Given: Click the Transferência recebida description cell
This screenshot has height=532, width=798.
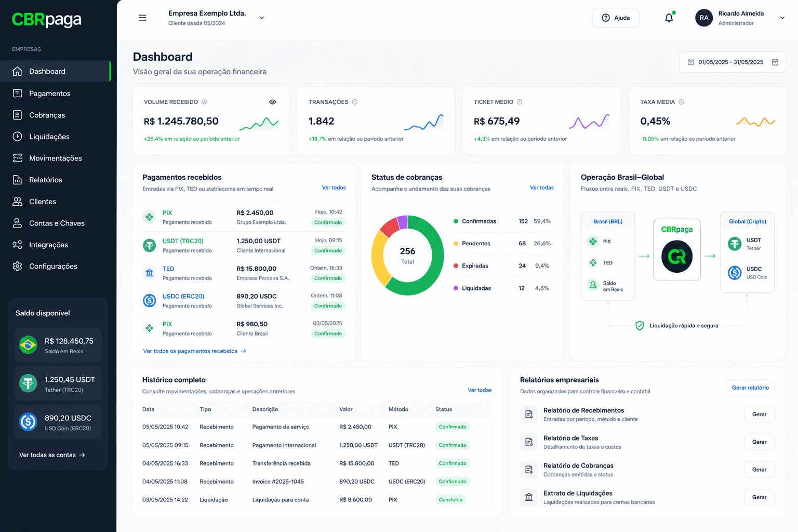Looking at the screenshot, I should click(282, 463).
